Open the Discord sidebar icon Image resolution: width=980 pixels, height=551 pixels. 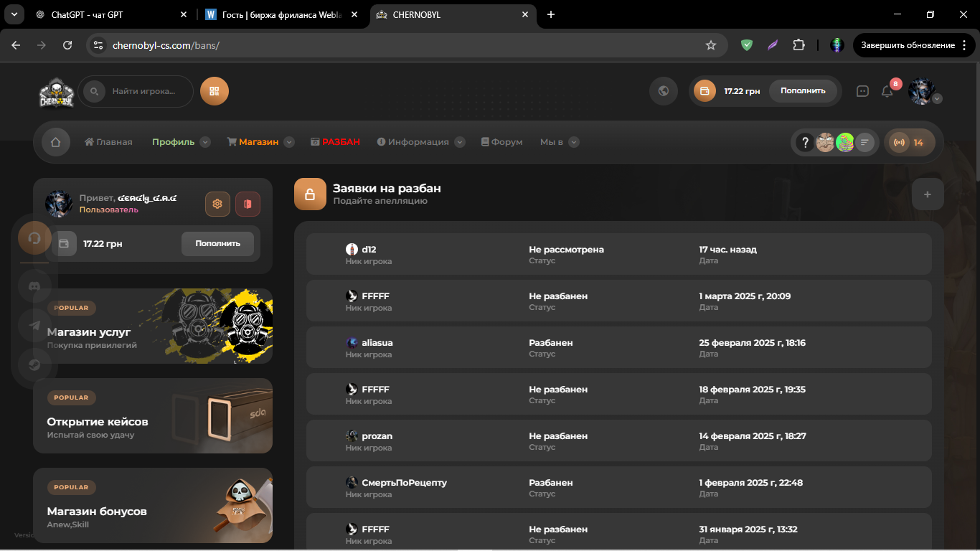tap(34, 286)
